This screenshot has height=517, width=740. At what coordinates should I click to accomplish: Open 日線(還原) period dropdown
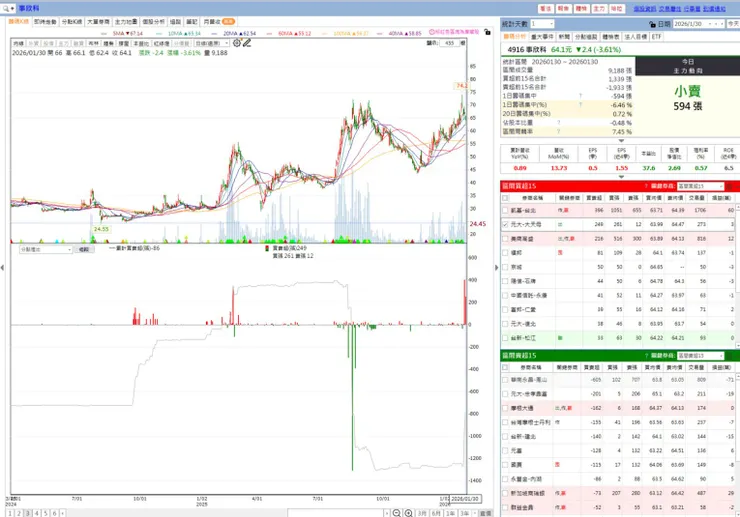click(212, 43)
